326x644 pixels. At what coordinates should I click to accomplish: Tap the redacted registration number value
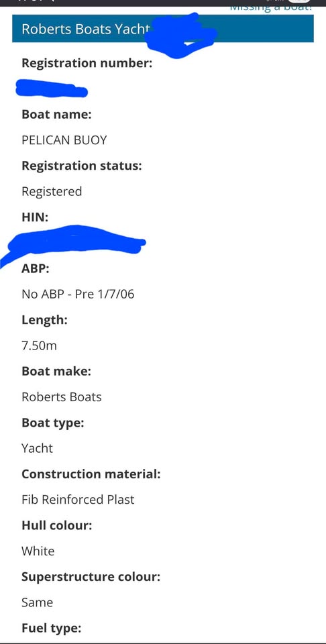click(52, 89)
